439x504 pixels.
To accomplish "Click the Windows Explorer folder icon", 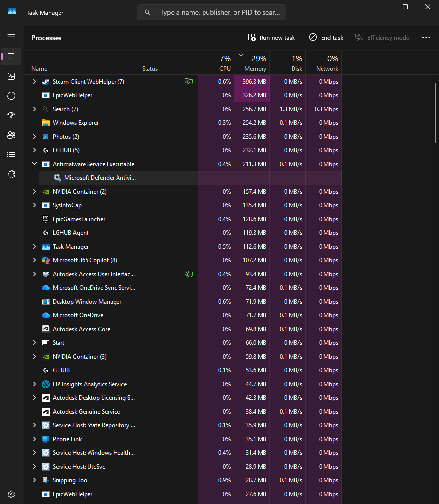I will coord(46,123).
